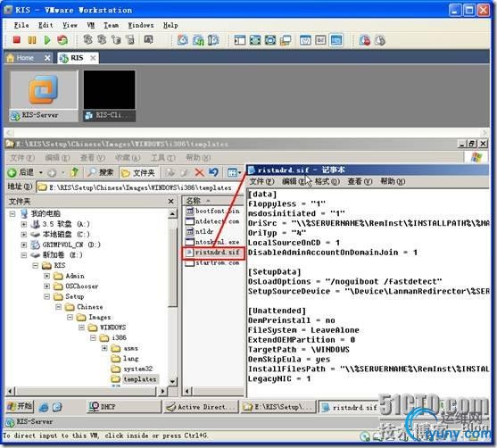The height and width of the screenshot is (448, 497).
Task: Click the Explorer address bar path field
Action: [139, 187]
